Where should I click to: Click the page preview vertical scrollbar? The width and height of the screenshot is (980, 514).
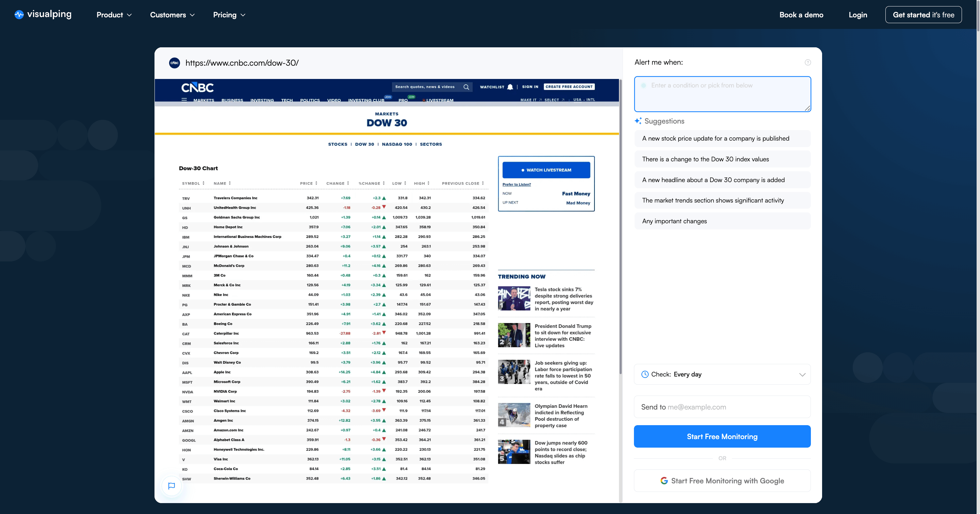coord(620,227)
